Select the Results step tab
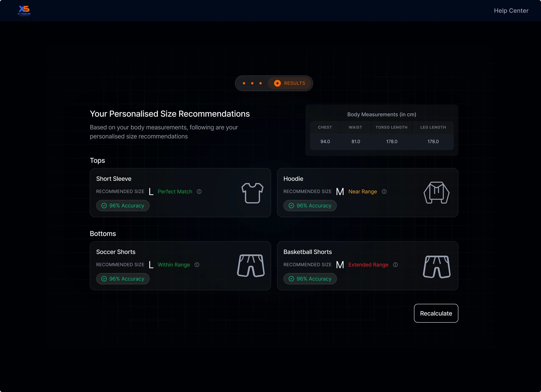 tap(289, 83)
